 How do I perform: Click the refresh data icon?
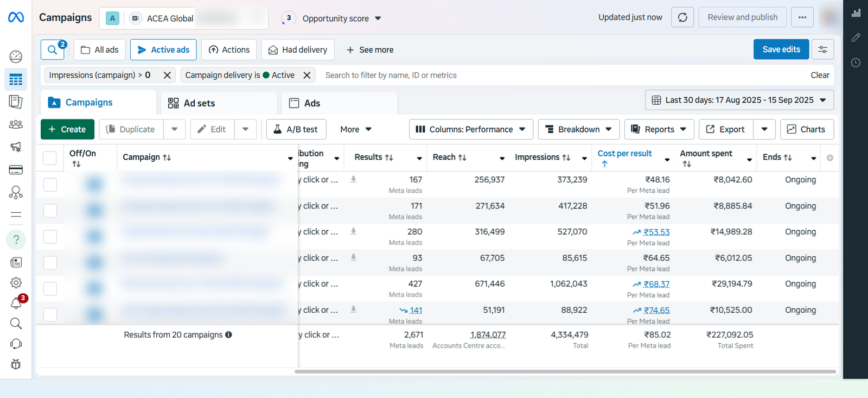coord(682,17)
